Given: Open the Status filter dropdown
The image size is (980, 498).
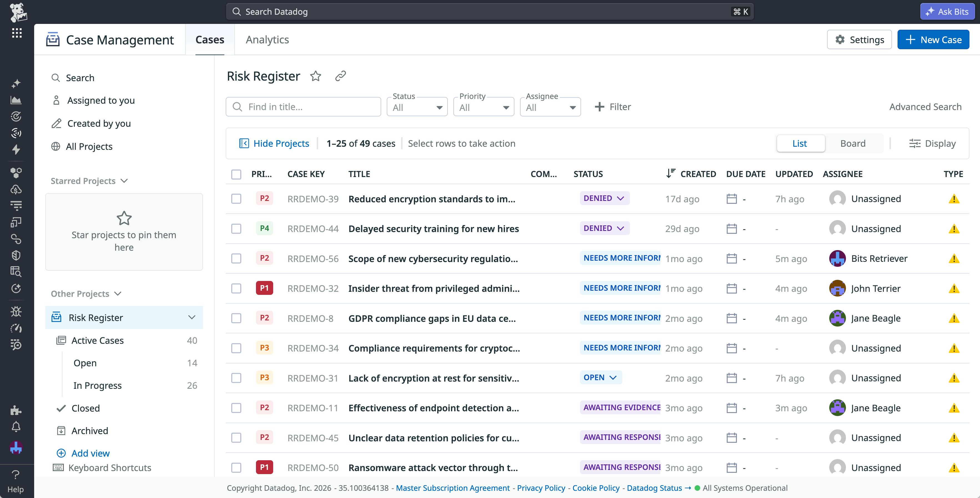Looking at the screenshot, I should pos(417,107).
